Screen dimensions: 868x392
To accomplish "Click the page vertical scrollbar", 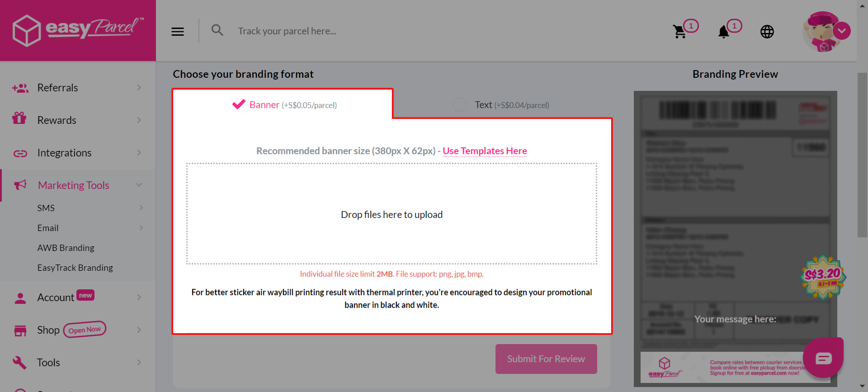I will click(862, 155).
